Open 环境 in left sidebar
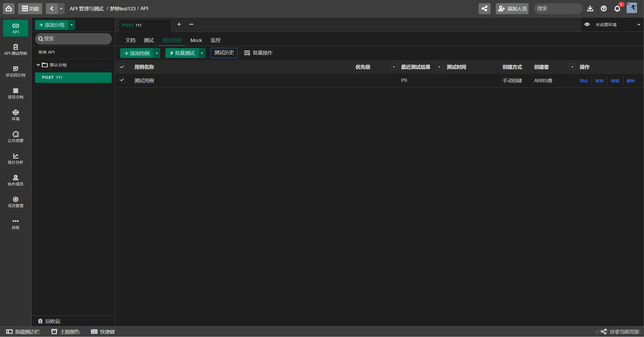The width and height of the screenshot is (644, 337). tap(15, 115)
